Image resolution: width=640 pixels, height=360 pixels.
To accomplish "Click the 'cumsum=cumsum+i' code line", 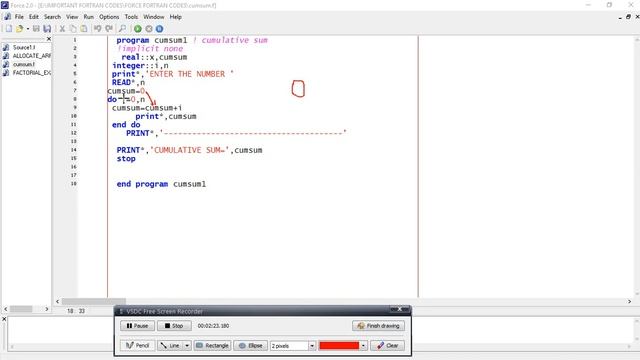I will click(x=147, y=108).
